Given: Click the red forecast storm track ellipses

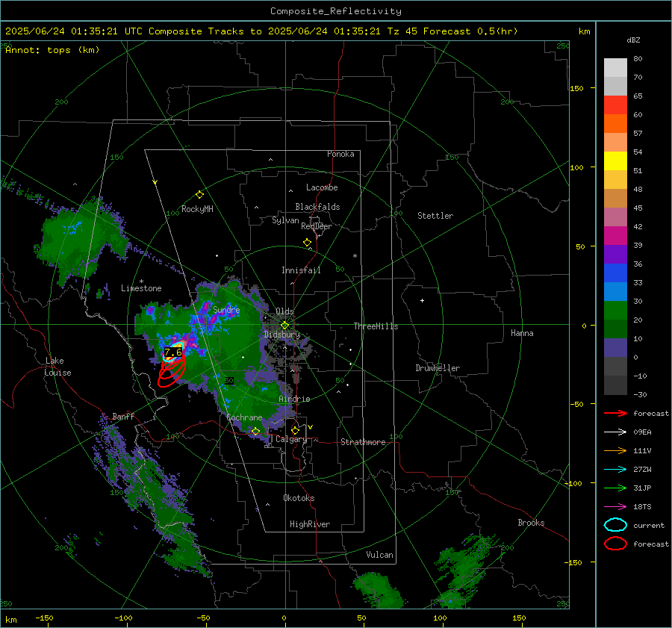Looking at the screenshot, I should click(172, 371).
